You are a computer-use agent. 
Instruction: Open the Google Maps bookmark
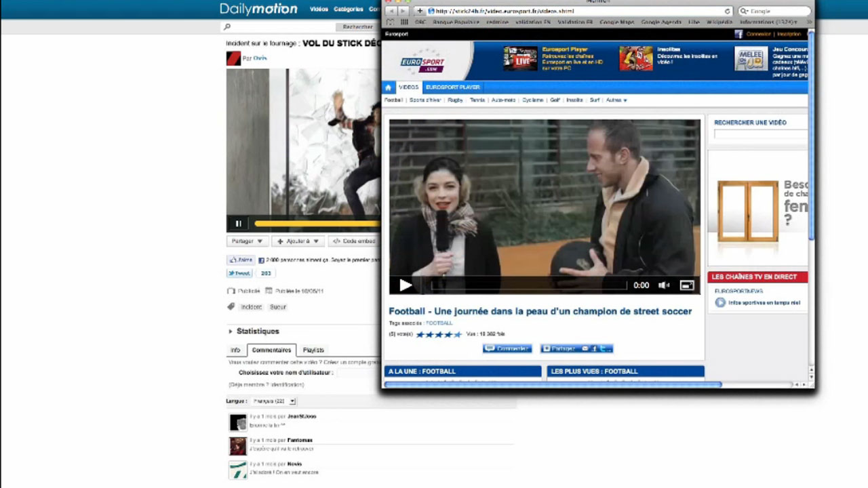(617, 22)
